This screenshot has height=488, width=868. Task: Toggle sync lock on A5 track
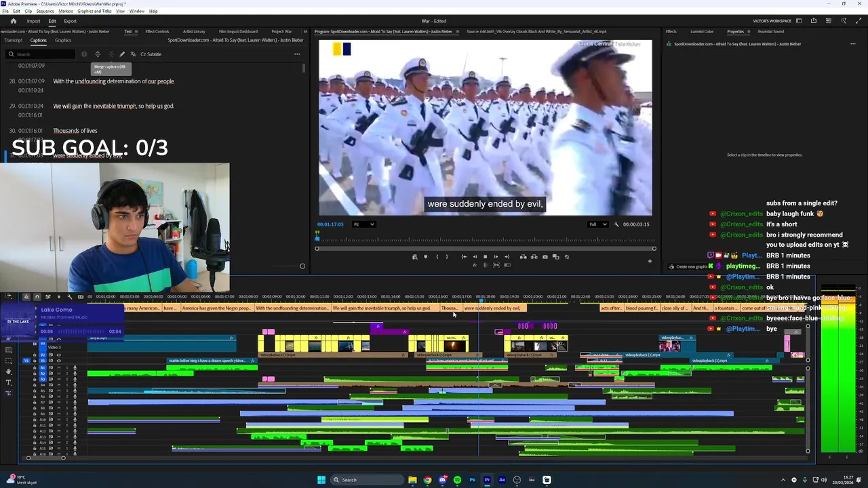(51, 391)
